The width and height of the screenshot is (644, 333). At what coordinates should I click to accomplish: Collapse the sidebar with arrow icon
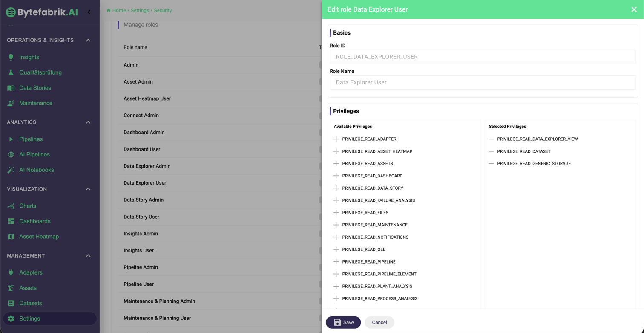(x=89, y=12)
